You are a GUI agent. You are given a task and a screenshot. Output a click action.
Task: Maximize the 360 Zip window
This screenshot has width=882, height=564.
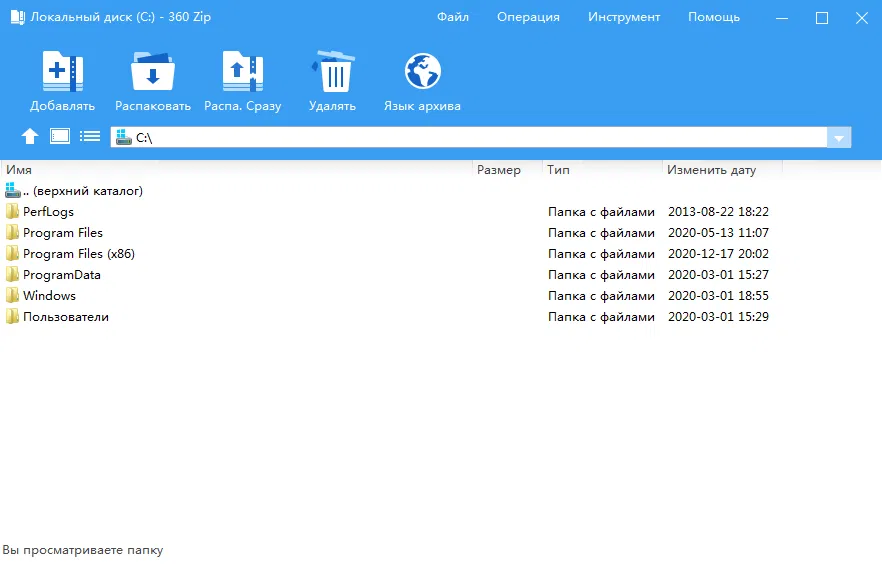click(x=822, y=18)
